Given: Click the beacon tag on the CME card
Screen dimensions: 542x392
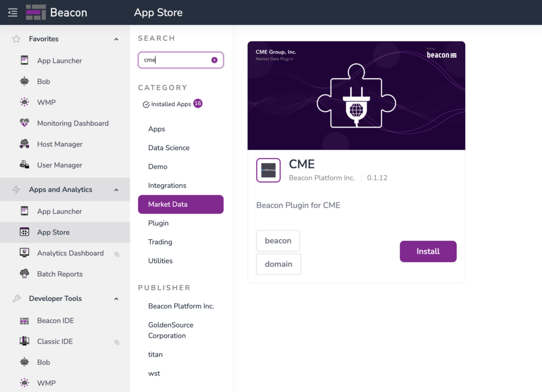Looking at the screenshot, I should tap(278, 241).
